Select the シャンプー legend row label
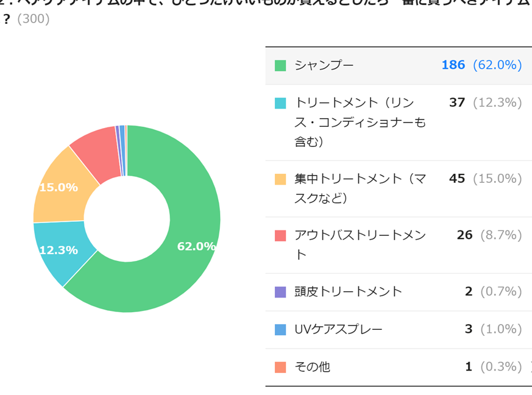This screenshot has width=532, height=395. coord(324,65)
